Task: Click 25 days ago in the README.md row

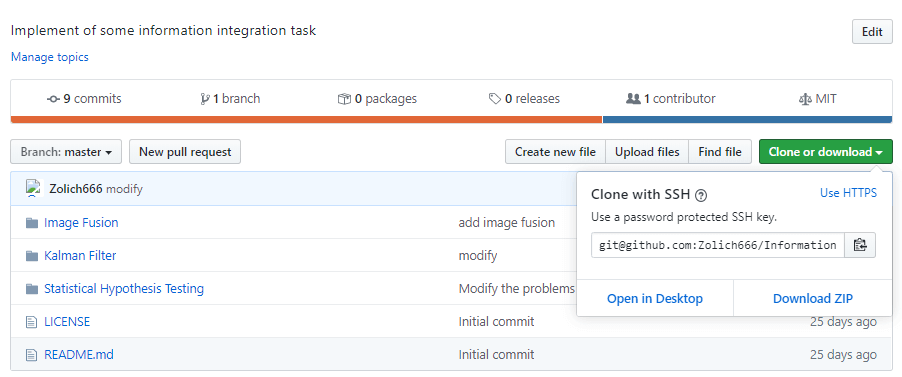Action: click(843, 355)
